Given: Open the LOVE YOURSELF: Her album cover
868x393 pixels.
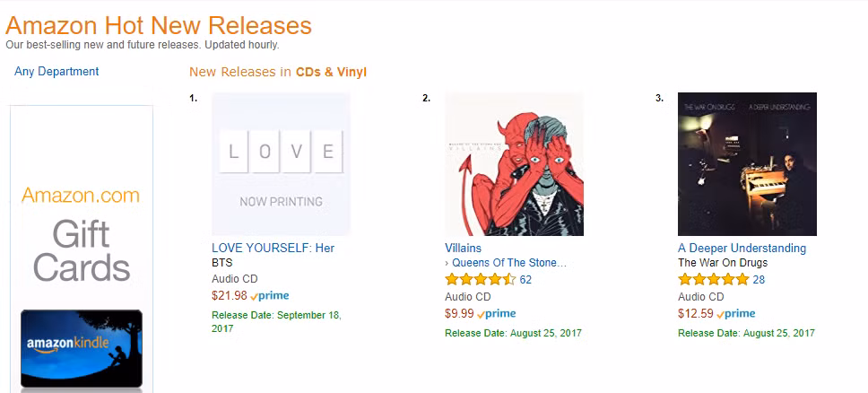Looking at the screenshot, I should [281, 164].
